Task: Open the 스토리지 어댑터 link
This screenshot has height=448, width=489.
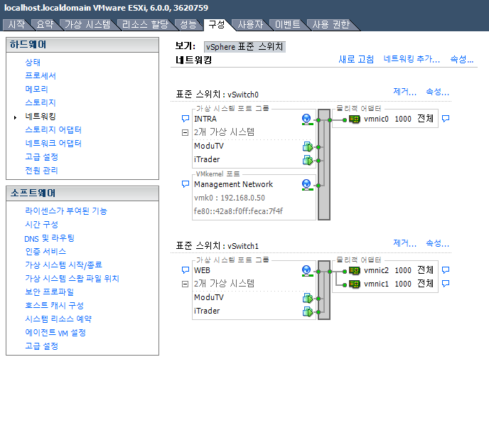Action: point(53,130)
